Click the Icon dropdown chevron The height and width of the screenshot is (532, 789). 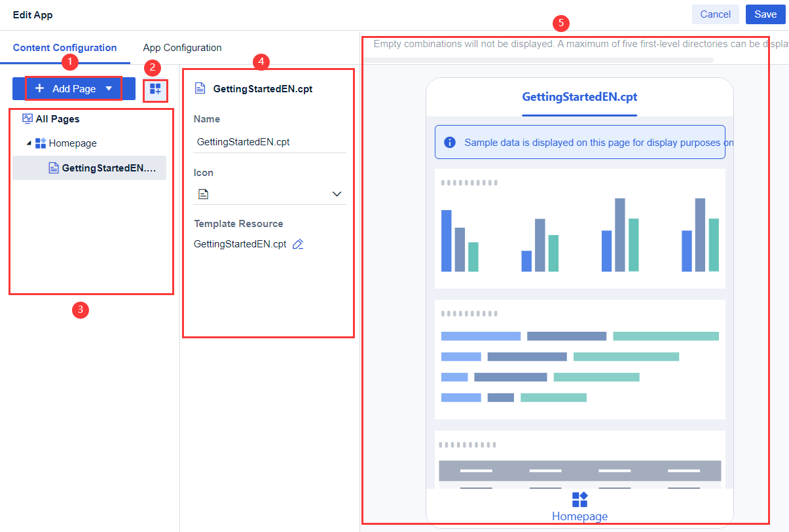337,194
